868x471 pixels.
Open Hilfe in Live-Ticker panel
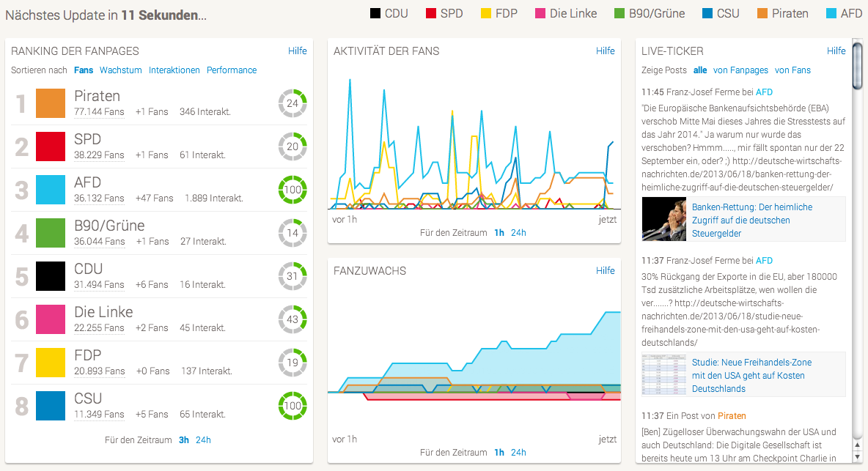pos(836,51)
